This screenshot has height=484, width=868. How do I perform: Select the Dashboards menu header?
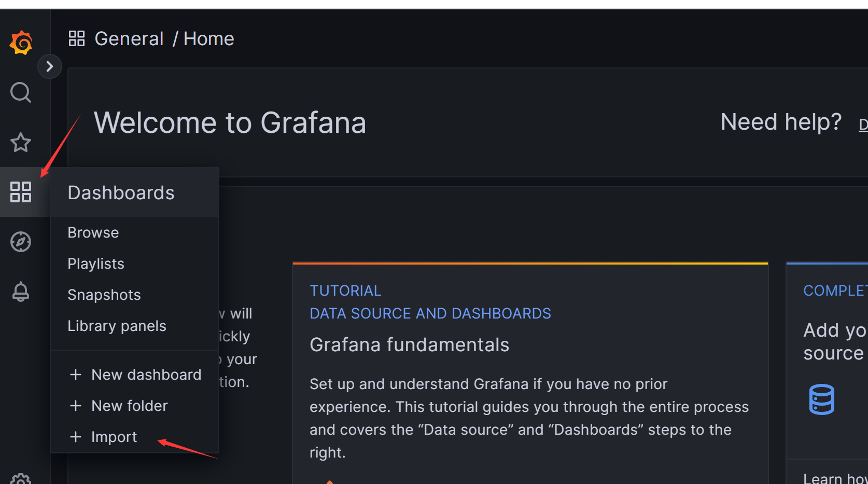(134, 192)
